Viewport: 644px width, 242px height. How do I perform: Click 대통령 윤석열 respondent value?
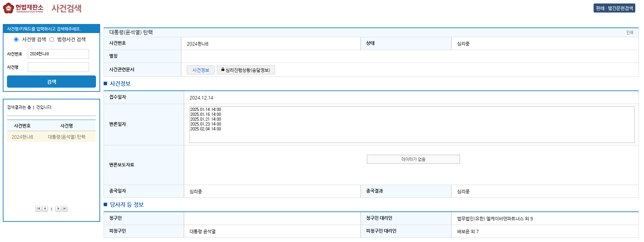[202, 232]
